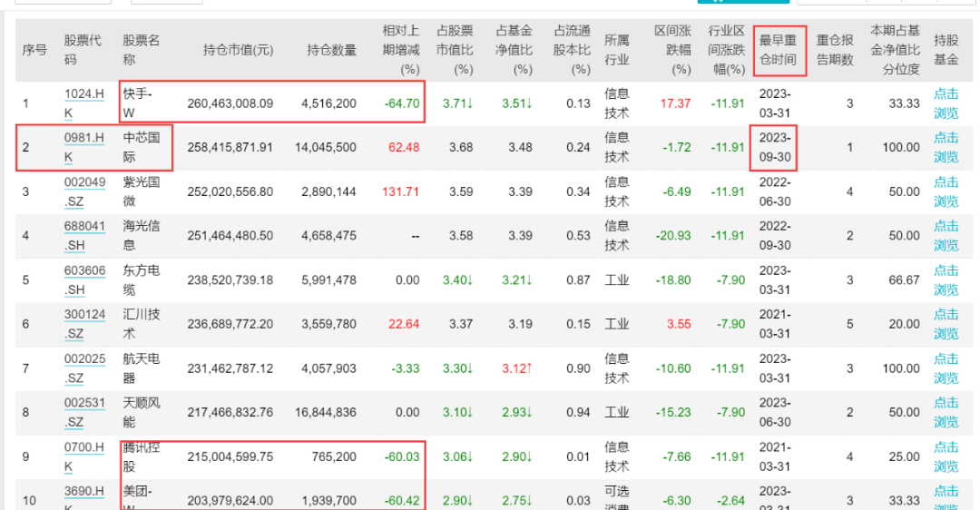Open 点击浏览 link for 汇川技术
This screenshot has height=510, width=980.
[x=946, y=324]
